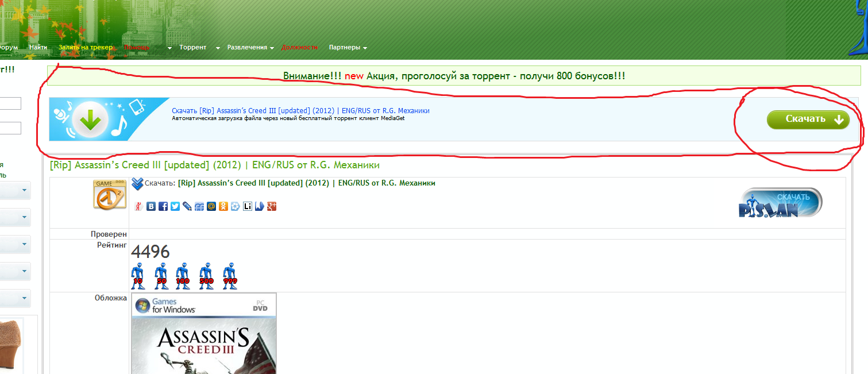Open the Торрент menu item
868x374 pixels.
click(192, 47)
